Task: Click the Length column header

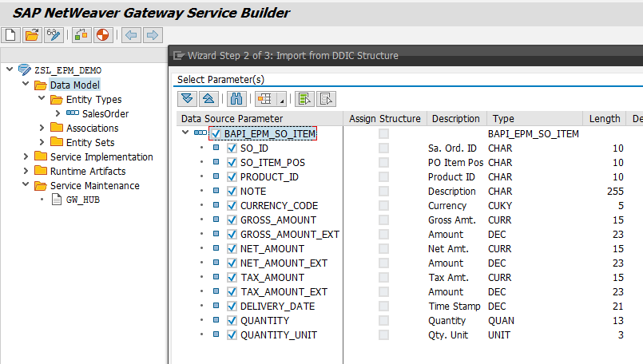Action: click(605, 118)
